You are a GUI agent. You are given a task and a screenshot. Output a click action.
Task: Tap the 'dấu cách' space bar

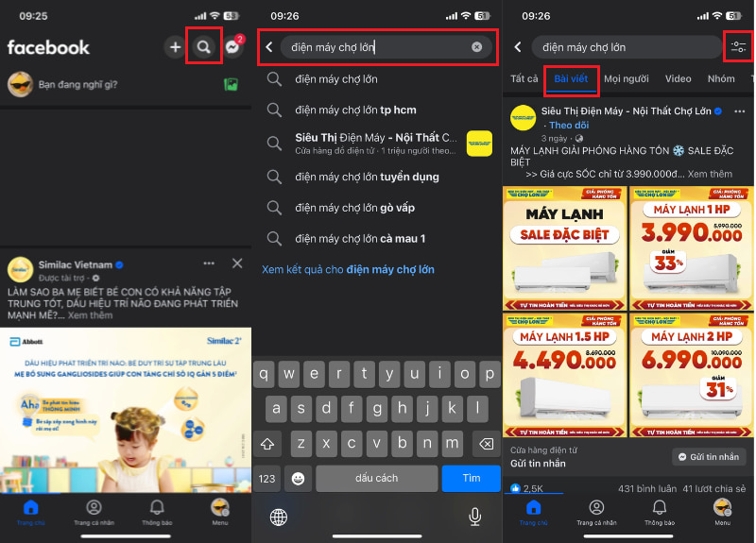click(x=376, y=478)
